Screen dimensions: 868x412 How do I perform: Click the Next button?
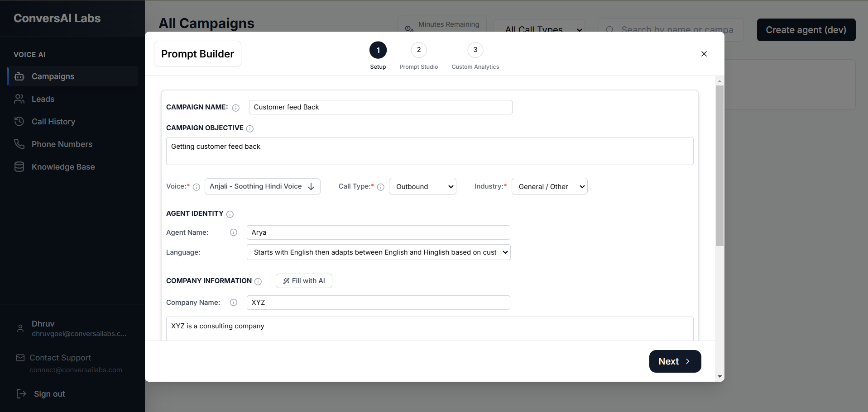click(x=675, y=361)
